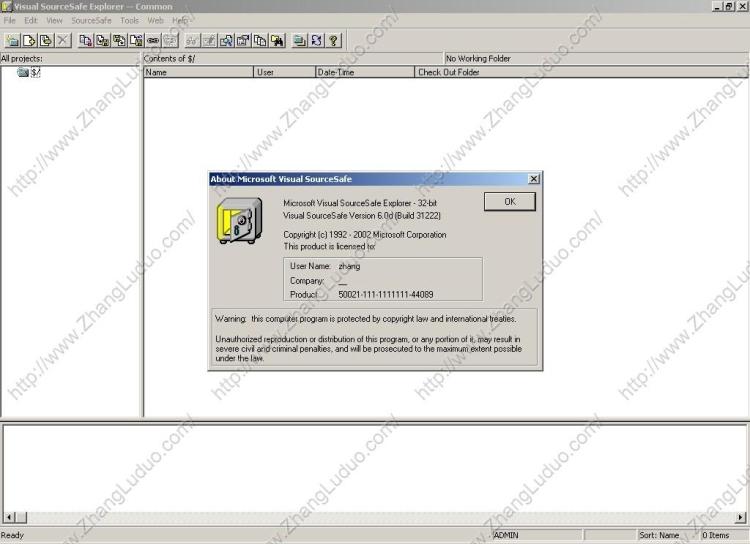Click the Show History toolbar icon
750x544 pixels.
coord(260,40)
